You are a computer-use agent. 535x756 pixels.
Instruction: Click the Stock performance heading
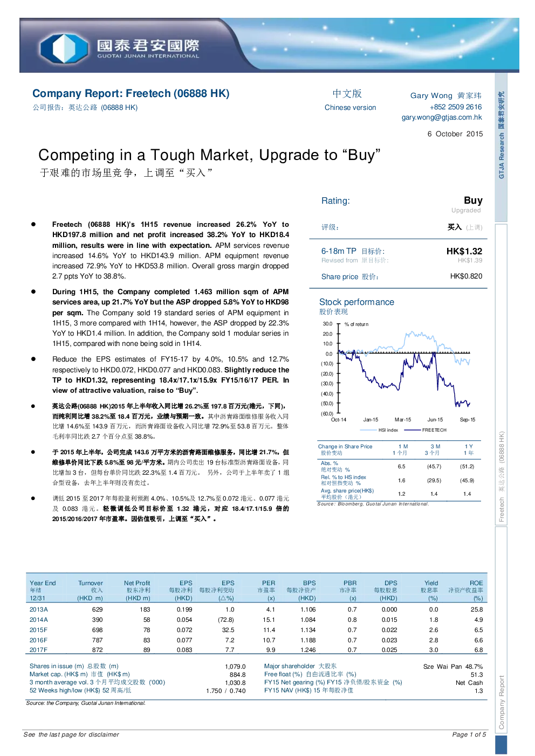[x=356, y=302]
